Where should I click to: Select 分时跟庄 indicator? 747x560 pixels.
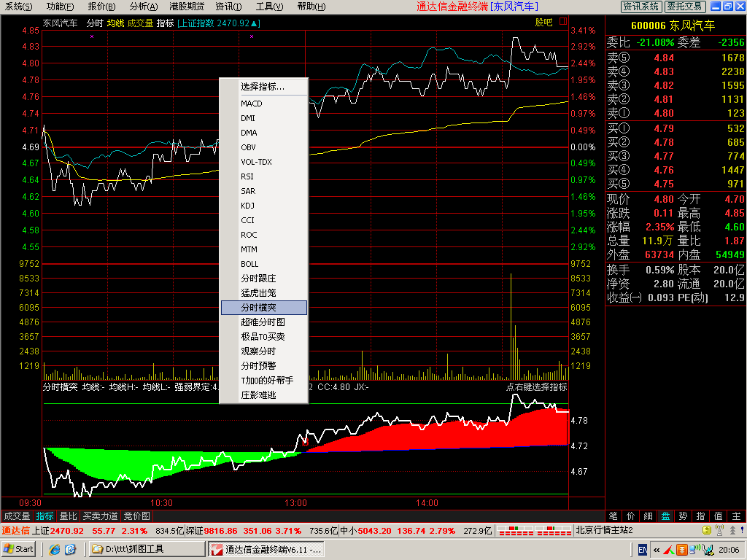tap(263, 279)
